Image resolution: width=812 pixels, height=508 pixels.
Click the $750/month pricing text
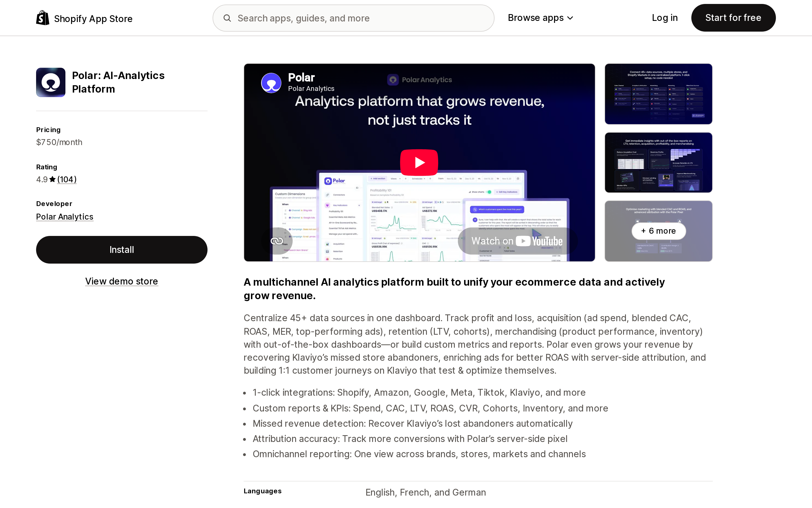[59, 142]
